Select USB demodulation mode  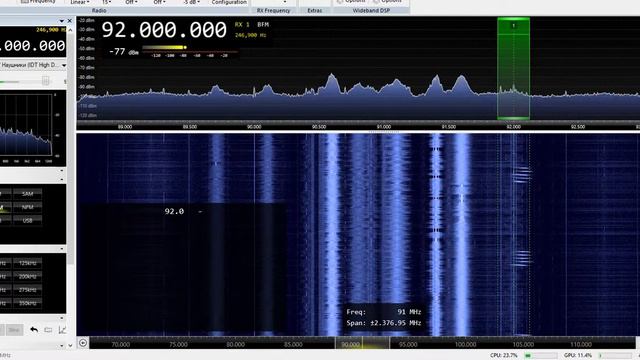[x=27, y=220]
